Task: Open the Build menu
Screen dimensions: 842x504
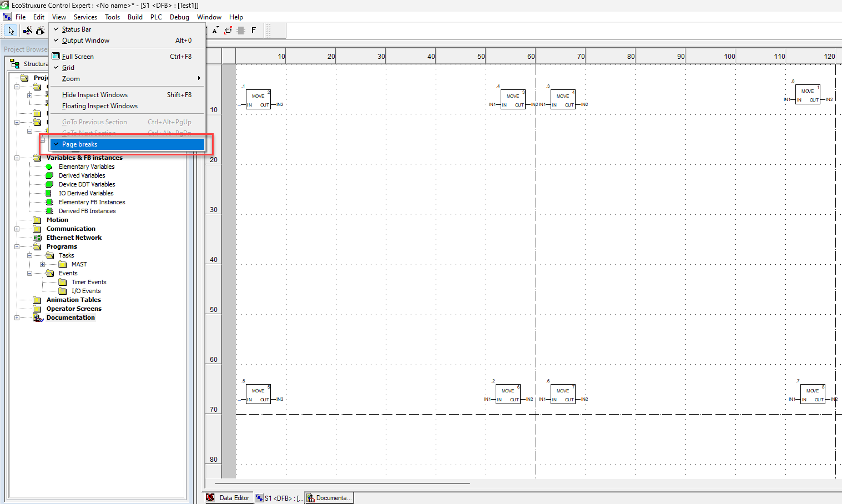Action: coord(135,17)
